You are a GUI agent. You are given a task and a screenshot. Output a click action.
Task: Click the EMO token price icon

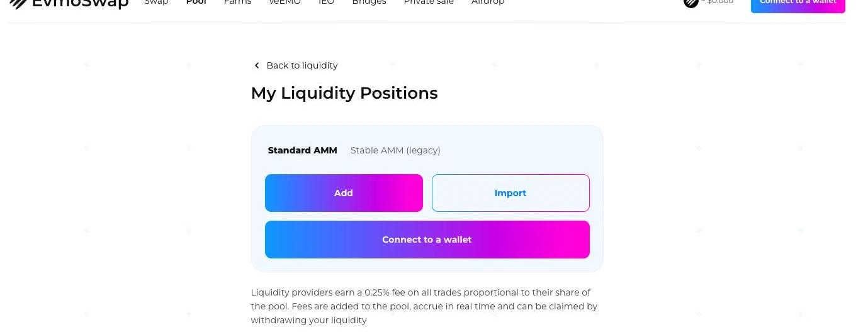(x=691, y=3)
